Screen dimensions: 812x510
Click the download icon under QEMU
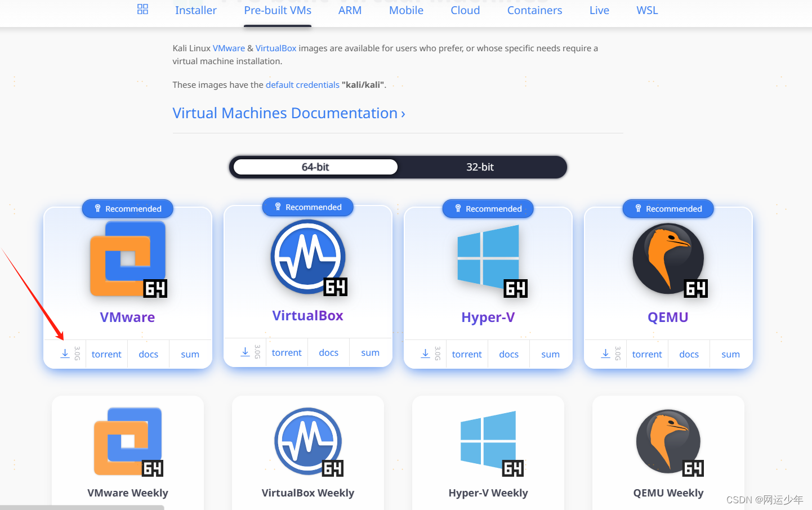pyautogui.click(x=605, y=353)
